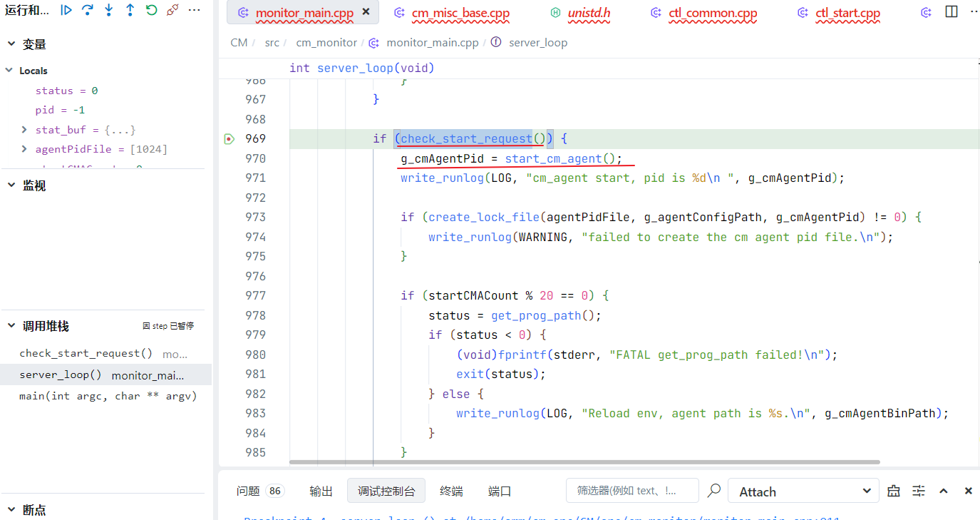Step into the function call
Viewport: 980px width, 520px height.
click(109, 10)
